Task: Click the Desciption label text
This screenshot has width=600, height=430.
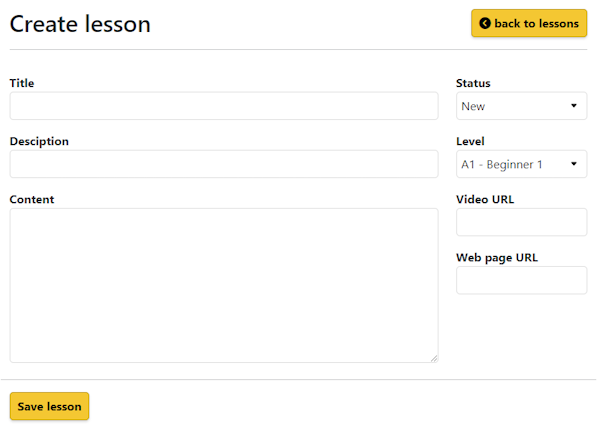Action: click(39, 141)
